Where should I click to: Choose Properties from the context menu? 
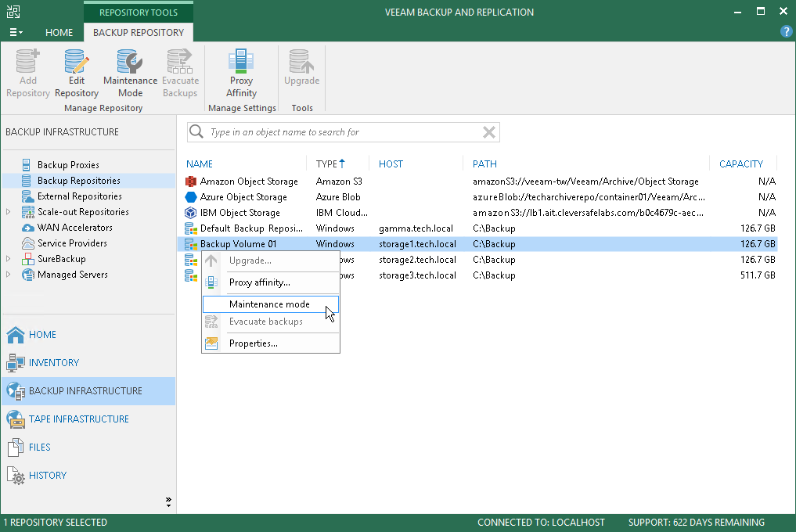[x=253, y=343]
